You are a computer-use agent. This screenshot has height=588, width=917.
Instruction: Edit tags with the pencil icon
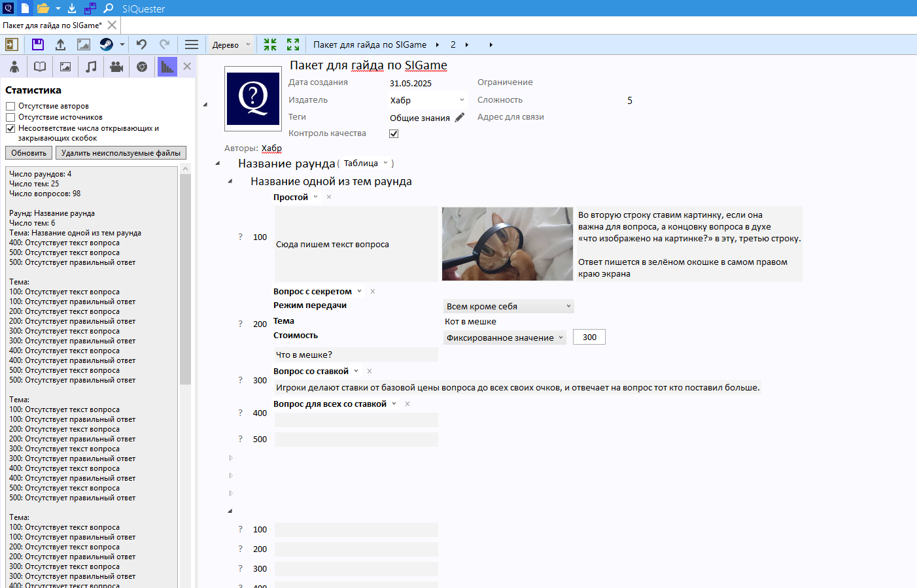coord(460,117)
